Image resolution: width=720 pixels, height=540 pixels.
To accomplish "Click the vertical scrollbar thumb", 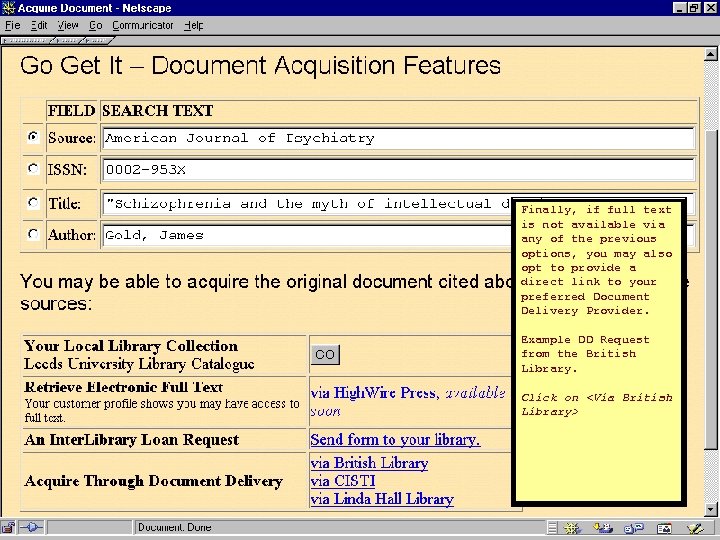I will 710,289.
